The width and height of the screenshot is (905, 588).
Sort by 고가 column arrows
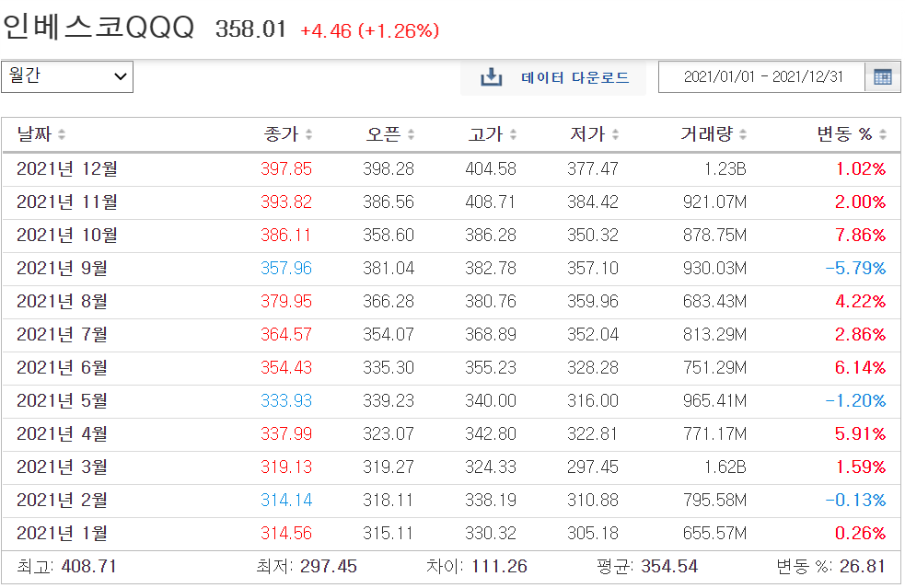point(513,134)
